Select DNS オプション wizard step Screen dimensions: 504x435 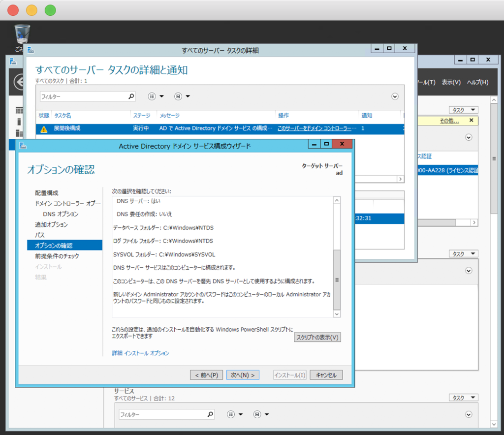pyautogui.click(x=61, y=214)
